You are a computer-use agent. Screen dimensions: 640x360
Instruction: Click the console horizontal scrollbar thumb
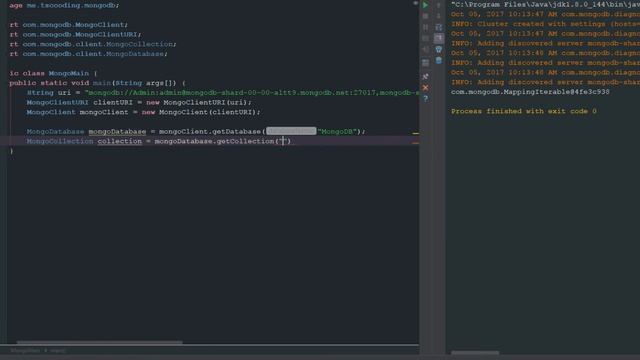click(475, 353)
